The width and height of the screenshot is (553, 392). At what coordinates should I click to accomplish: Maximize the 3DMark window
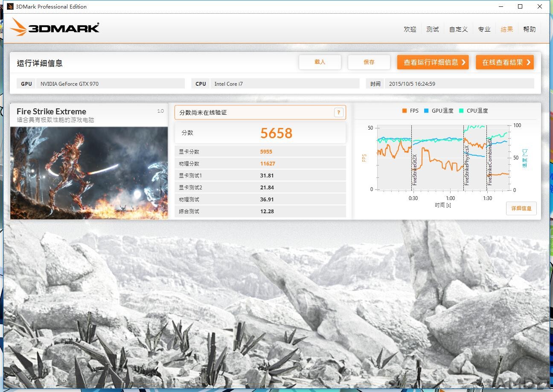[520, 6]
